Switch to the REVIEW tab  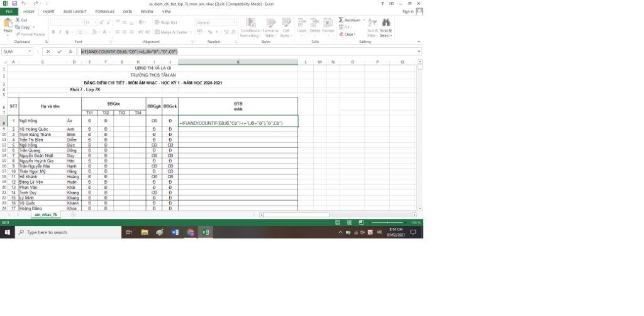[147, 12]
